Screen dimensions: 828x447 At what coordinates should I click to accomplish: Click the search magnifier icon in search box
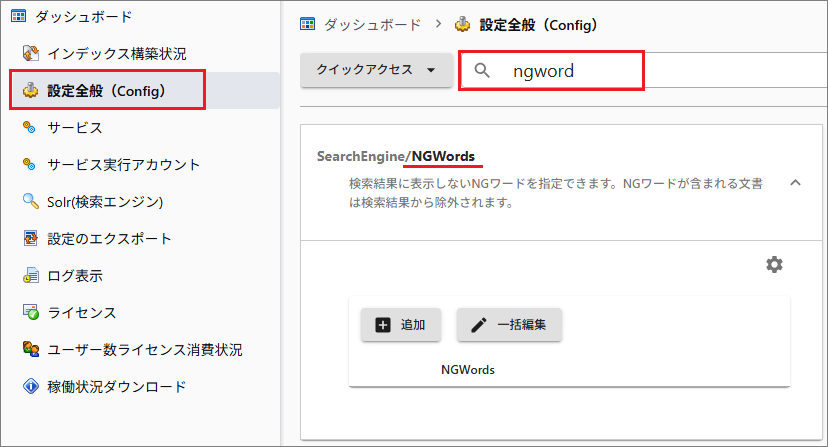[483, 71]
